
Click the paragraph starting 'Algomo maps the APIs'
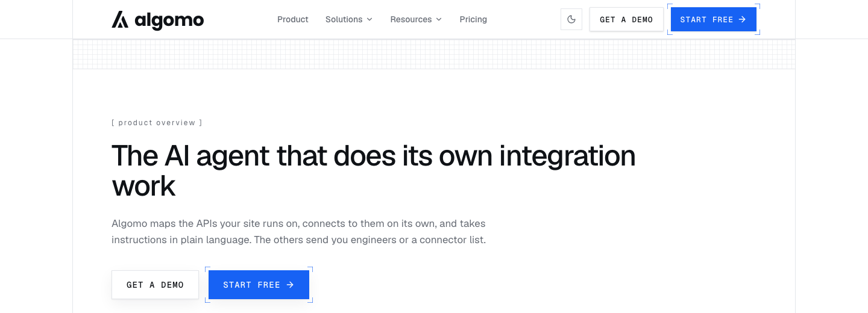(299, 232)
